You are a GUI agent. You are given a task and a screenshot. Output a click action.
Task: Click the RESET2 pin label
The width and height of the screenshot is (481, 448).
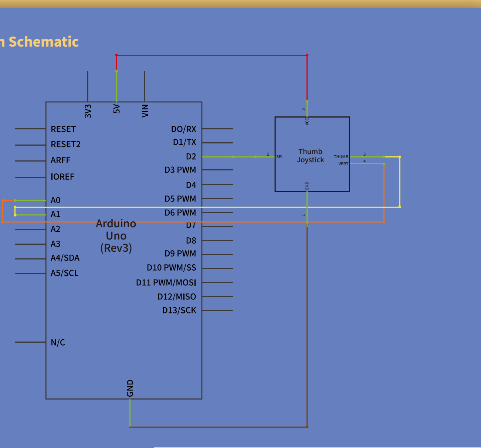coord(65,144)
